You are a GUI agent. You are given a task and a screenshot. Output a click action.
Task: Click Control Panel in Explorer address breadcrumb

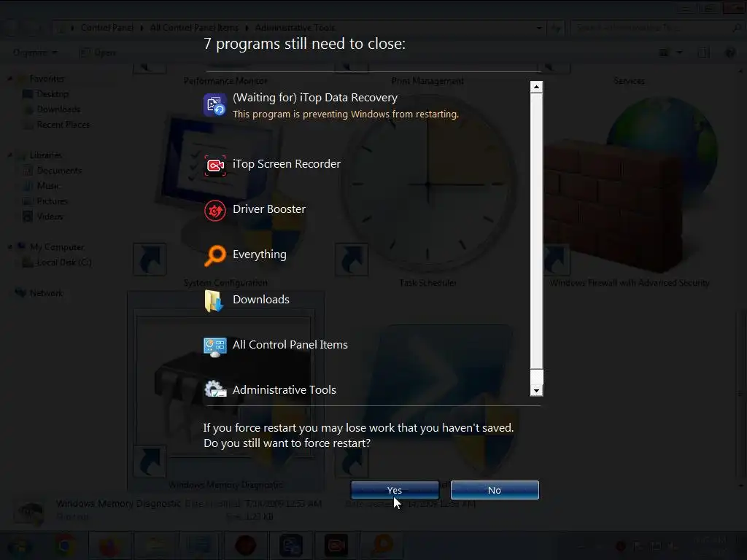click(x=107, y=28)
